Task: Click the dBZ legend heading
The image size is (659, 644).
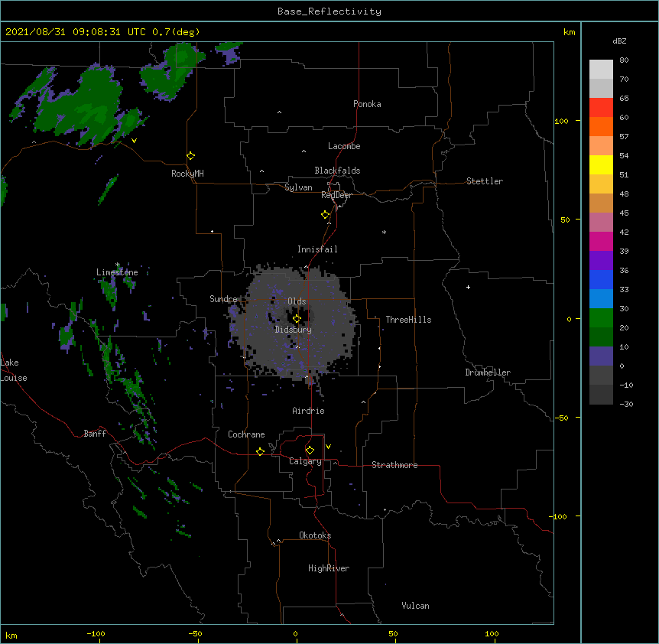Action: coord(619,41)
